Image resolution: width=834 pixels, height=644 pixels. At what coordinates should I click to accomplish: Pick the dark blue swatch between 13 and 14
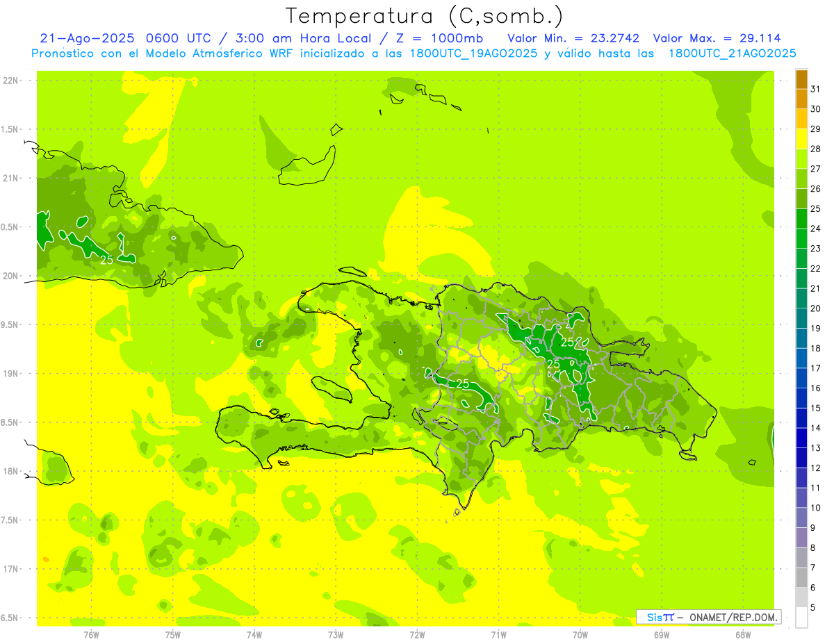801,438
